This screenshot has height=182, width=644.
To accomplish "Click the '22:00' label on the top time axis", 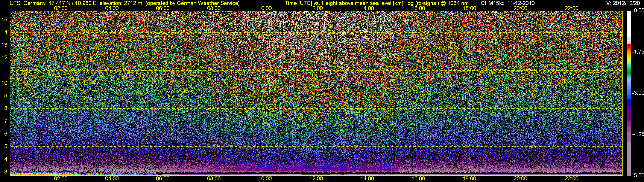I will click(x=571, y=8).
